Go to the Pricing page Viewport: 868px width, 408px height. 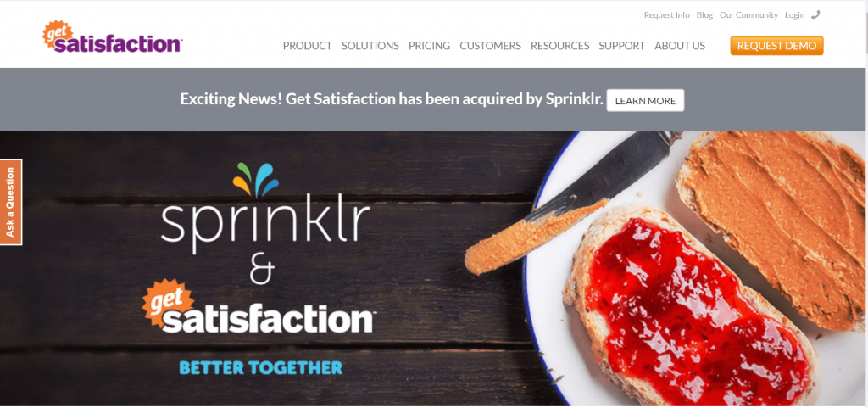(x=430, y=46)
